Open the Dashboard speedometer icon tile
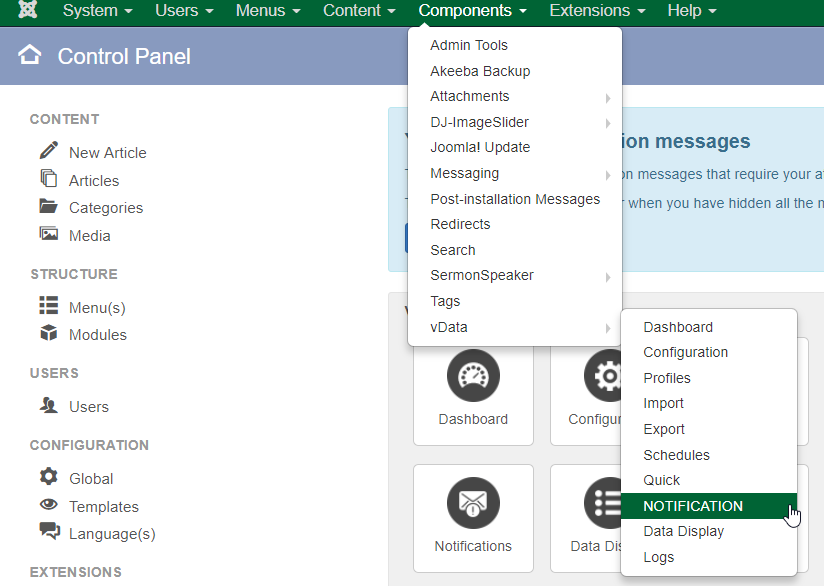Screen dimensions: 824x586 pos(473,376)
